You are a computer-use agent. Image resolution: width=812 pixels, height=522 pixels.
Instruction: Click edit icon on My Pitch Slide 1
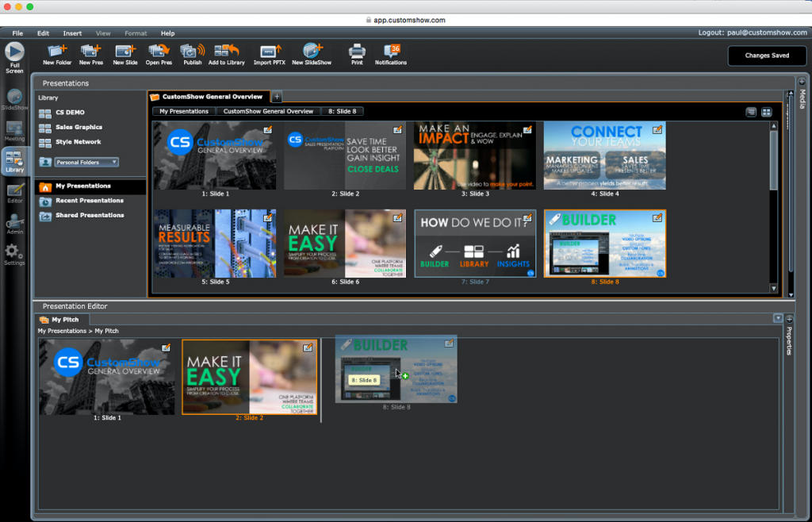pyautogui.click(x=166, y=347)
